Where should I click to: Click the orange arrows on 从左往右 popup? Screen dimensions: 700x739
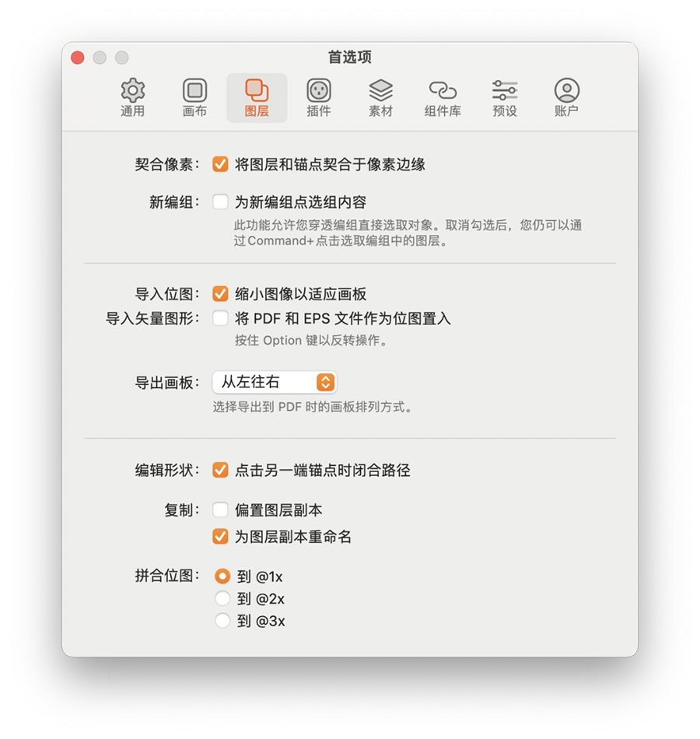click(325, 382)
